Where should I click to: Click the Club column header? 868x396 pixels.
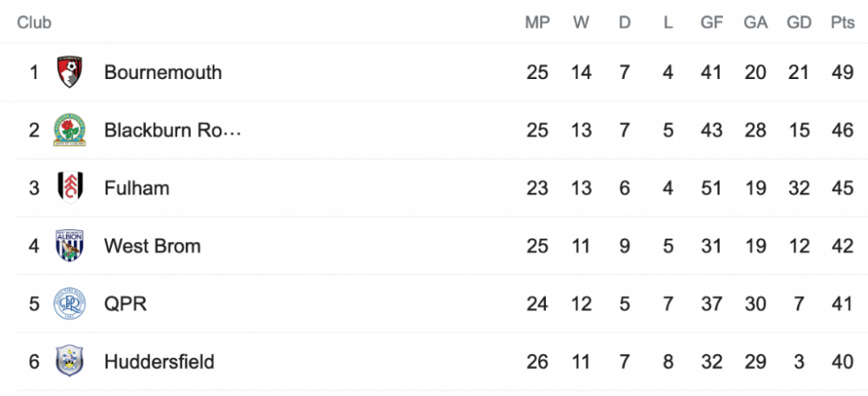click(x=34, y=23)
